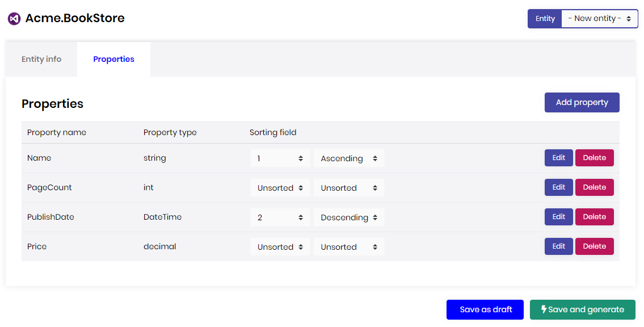Switch to the Entity info tab
Screen dimensions: 644x327
tap(41, 59)
